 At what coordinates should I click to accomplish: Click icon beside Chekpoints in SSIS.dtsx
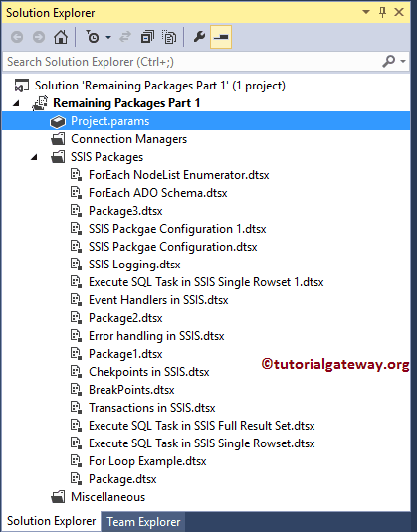pos(76,372)
